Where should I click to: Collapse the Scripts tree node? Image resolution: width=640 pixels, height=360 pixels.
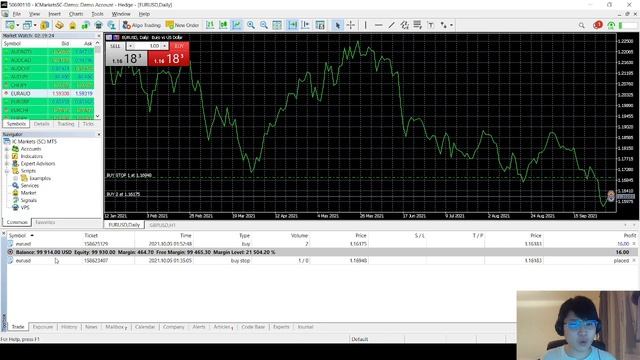[7, 171]
